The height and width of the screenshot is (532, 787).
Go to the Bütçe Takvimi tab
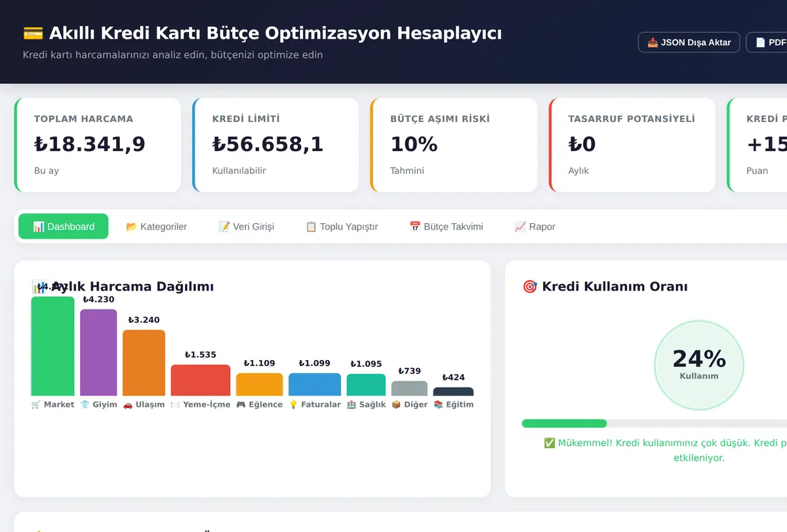(446, 226)
